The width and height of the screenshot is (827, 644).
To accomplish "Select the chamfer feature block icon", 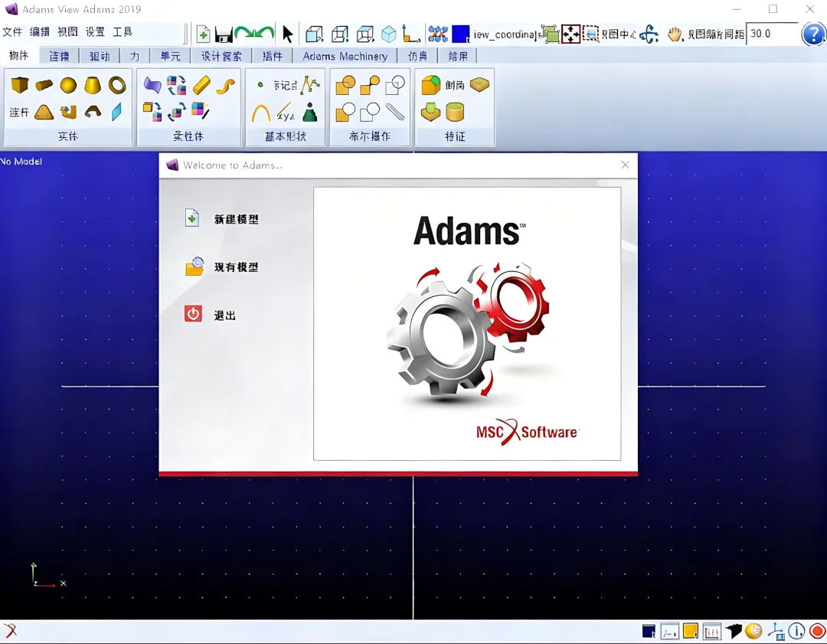I will (x=431, y=85).
